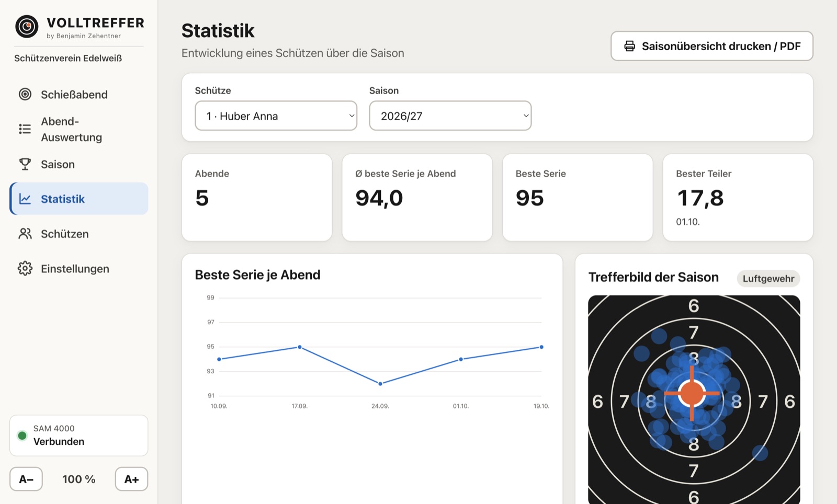The width and height of the screenshot is (837, 504).
Task: Print the Saisonübersicht as PDF
Action: click(711, 46)
